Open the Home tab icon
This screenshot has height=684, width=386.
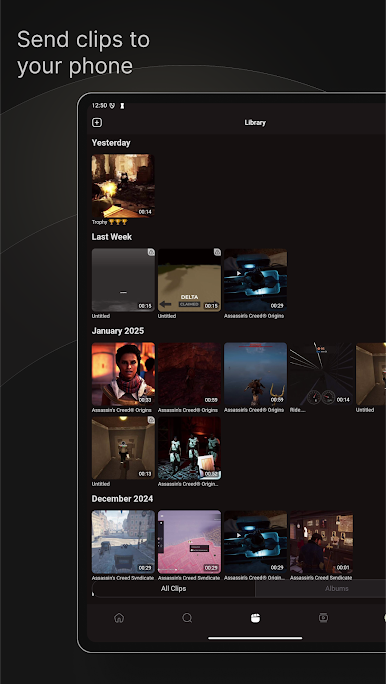click(119, 618)
